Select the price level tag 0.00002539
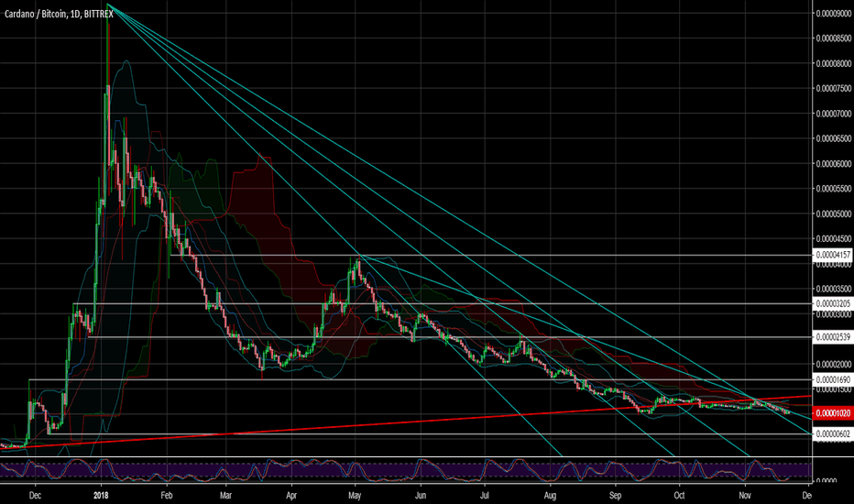854x504 pixels. 832,337
